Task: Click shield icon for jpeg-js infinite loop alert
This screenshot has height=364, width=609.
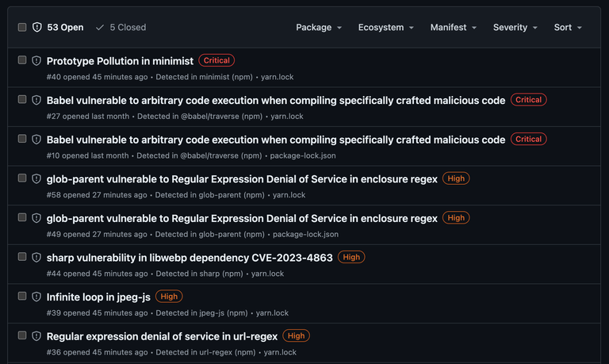Action: pos(36,297)
